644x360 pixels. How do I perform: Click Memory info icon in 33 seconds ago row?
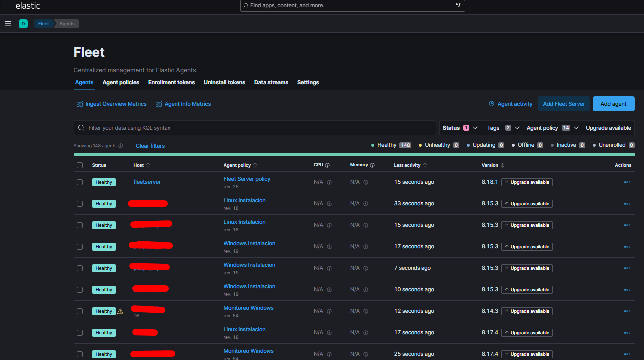tap(366, 204)
